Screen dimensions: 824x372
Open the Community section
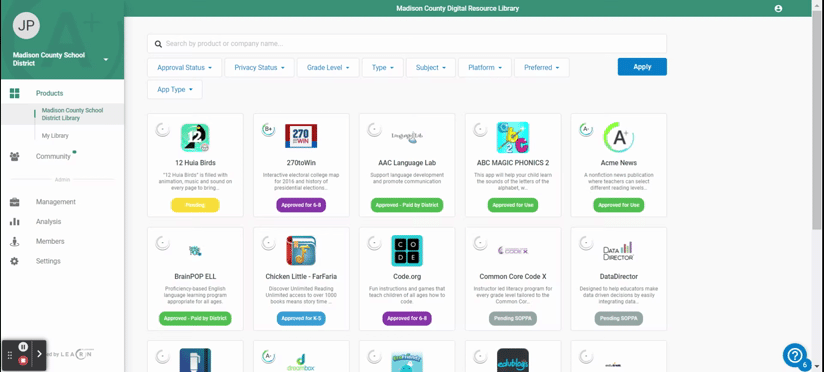[x=53, y=157]
